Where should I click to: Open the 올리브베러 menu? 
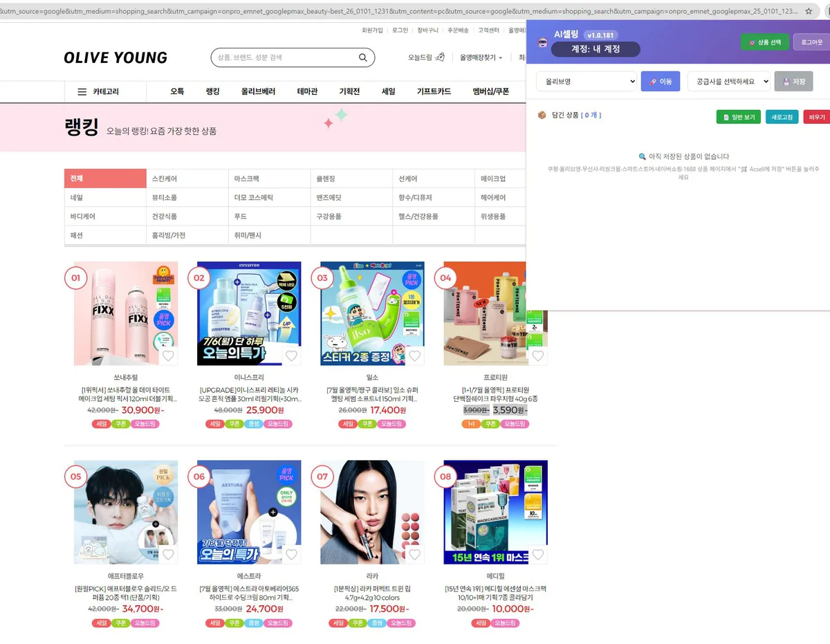pyautogui.click(x=258, y=91)
